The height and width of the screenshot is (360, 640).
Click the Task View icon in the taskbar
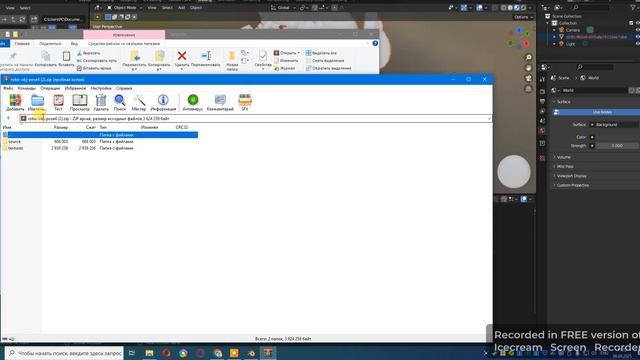coord(132,353)
